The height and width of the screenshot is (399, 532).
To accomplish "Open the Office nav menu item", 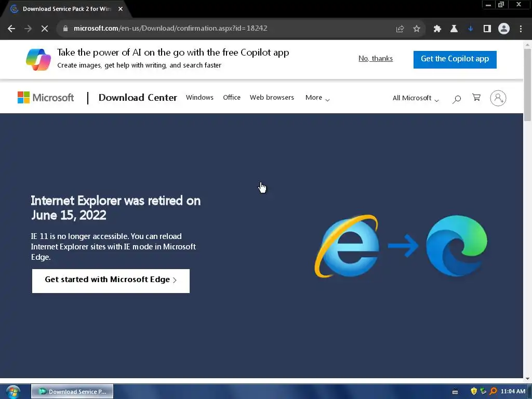I will [x=232, y=97].
